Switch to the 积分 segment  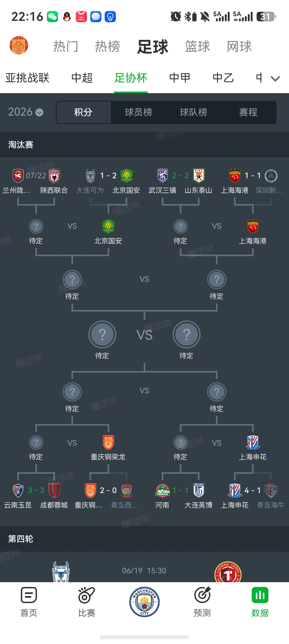pyautogui.click(x=83, y=112)
